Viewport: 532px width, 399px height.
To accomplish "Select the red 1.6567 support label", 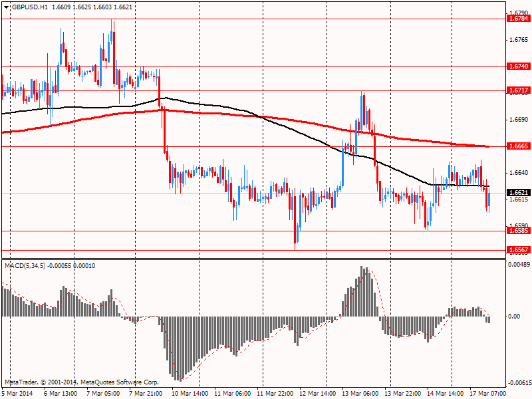I will click(x=519, y=250).
